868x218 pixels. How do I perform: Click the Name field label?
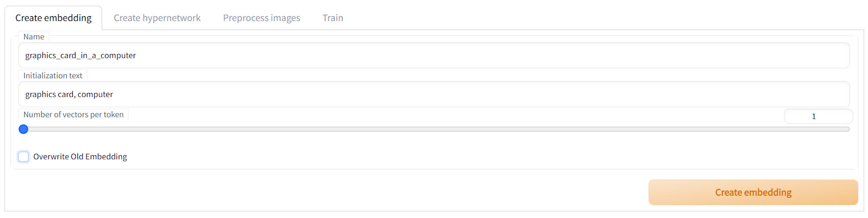click(x=34, y=37)
